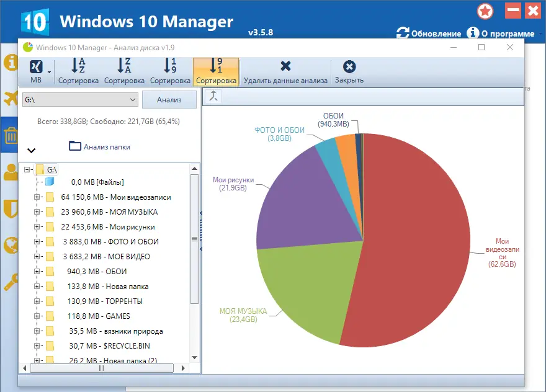This screenshot has width=546, height=392.
Task: Open the О программе link
Action: (x=508, y=33)
